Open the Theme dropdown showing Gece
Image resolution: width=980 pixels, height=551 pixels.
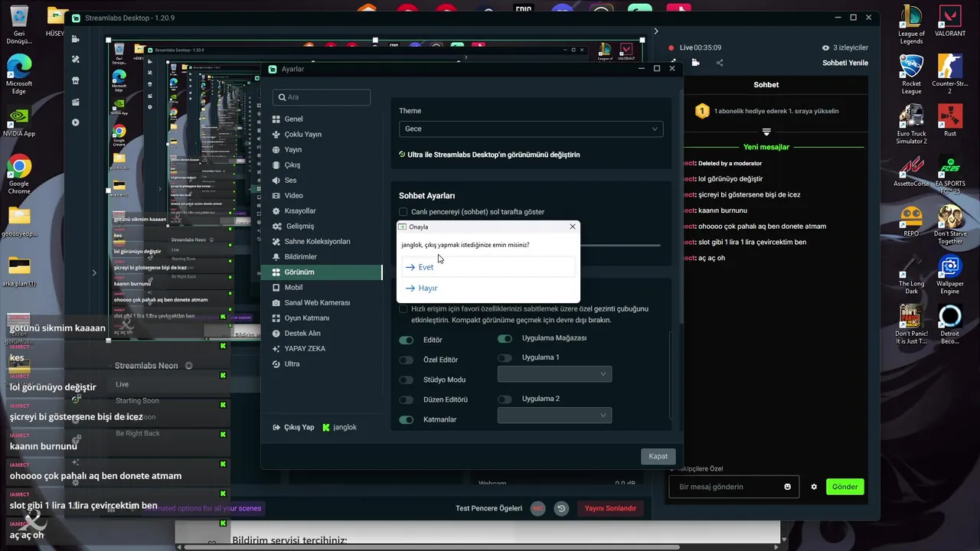531,129
